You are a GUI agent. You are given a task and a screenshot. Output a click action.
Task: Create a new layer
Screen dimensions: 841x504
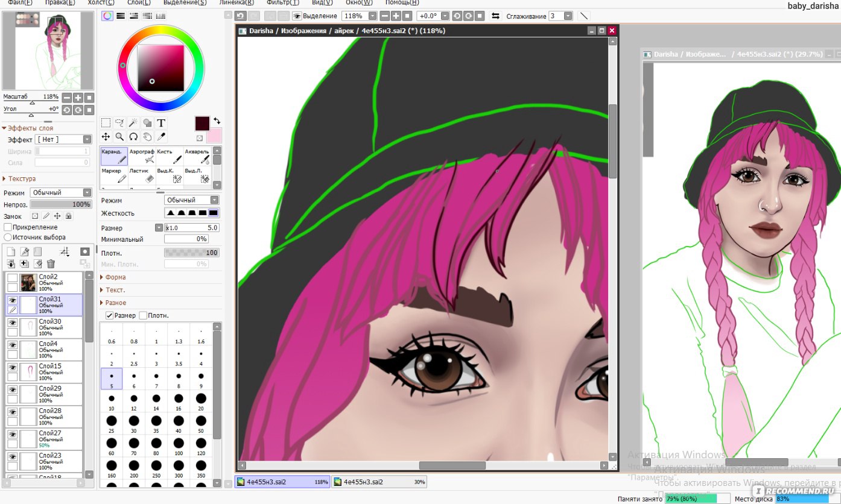point(11,251)
